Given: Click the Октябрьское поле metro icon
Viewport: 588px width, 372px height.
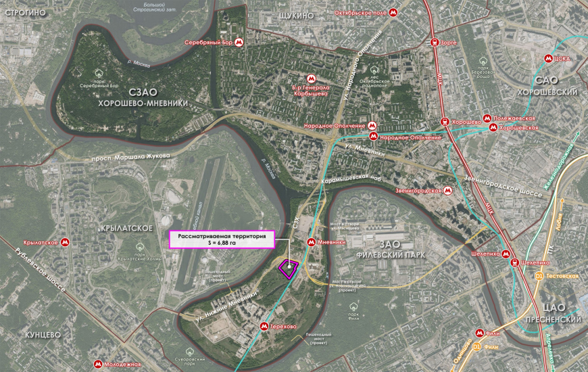Looking at the screenshot, I should (393, 12).
